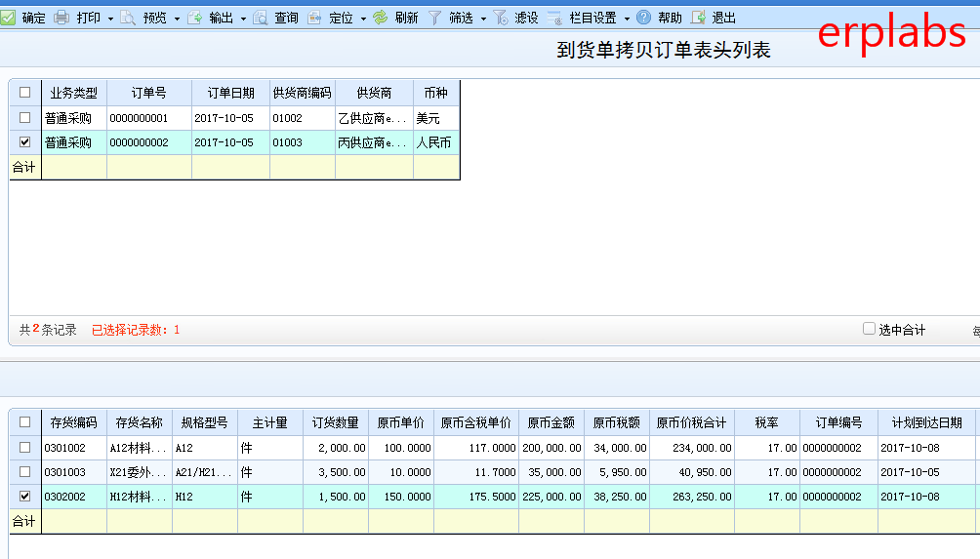Uncheck the order 0000000002 row checkbox
Viewport: 980px width, 559px height.
(x=25, y=141)
